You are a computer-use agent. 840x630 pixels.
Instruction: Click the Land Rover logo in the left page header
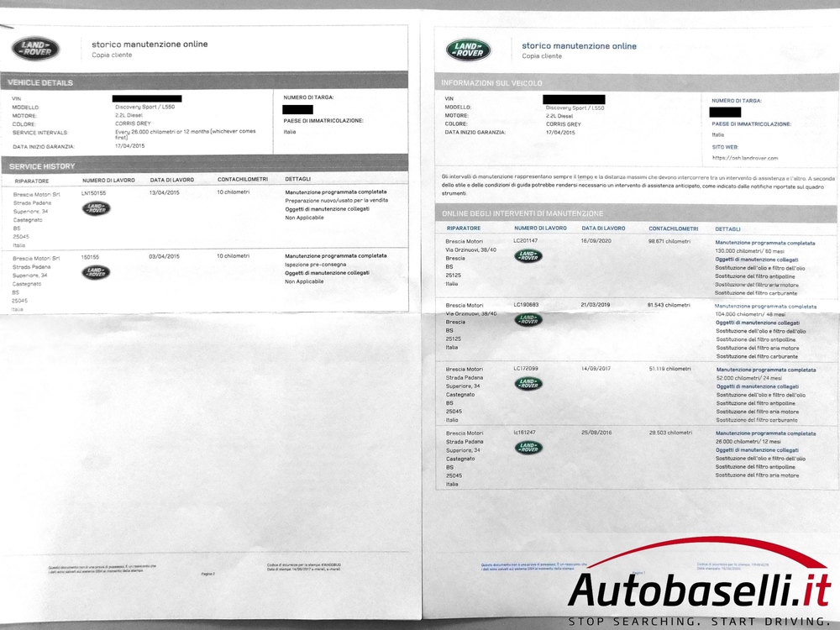(35, 49)
